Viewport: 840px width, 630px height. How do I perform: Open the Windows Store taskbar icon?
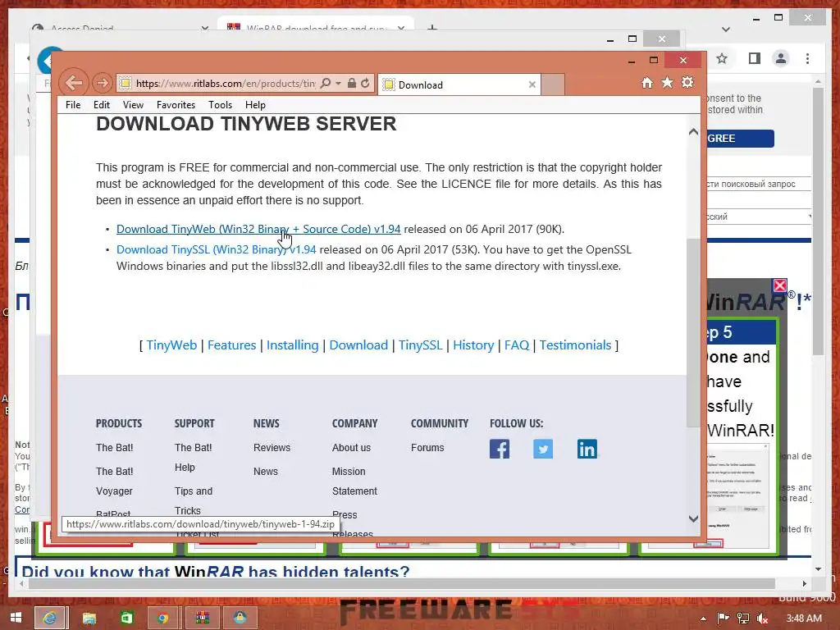[126, 618]
